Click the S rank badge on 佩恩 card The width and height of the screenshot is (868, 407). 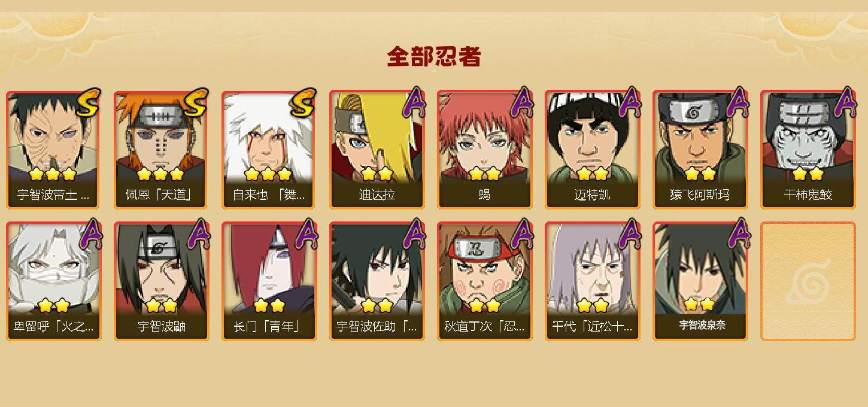196,103
